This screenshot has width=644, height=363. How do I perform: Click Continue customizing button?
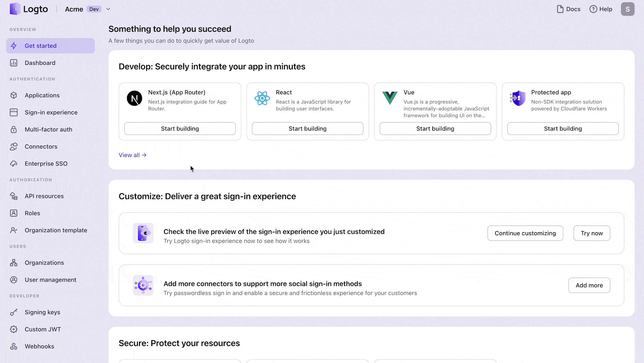coord(525,233)
